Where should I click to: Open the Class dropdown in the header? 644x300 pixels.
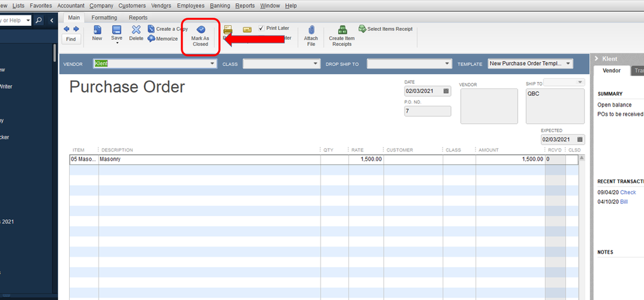tap(316, 64)
